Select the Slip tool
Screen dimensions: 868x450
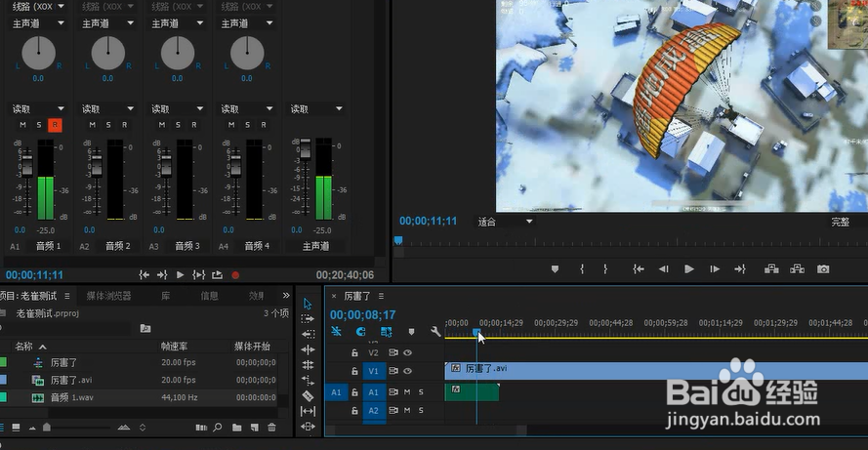click(x=308, y=411)
